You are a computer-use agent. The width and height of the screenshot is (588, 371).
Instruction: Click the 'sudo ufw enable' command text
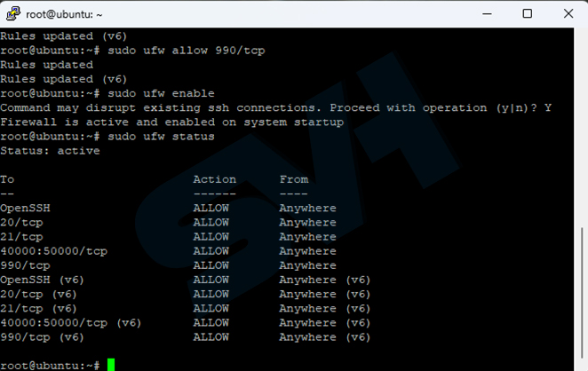coord(162,93)
